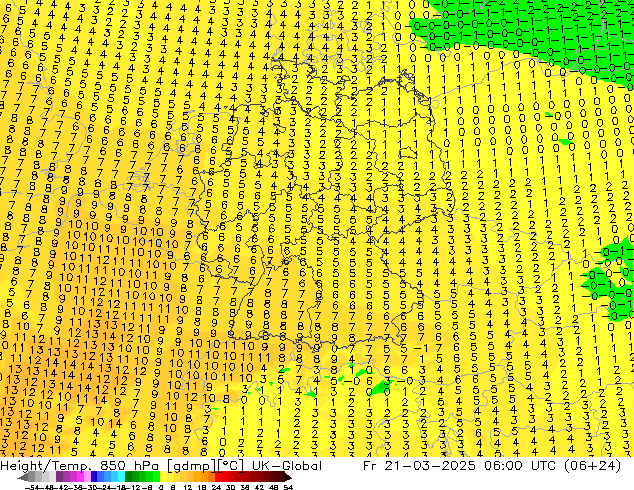Click the '[°C]' unit label

tap(230, 466)
